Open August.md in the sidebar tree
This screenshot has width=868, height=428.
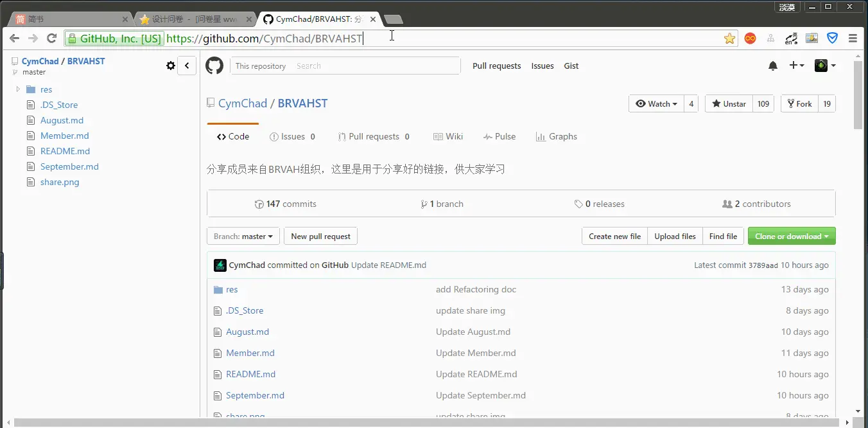62,120
